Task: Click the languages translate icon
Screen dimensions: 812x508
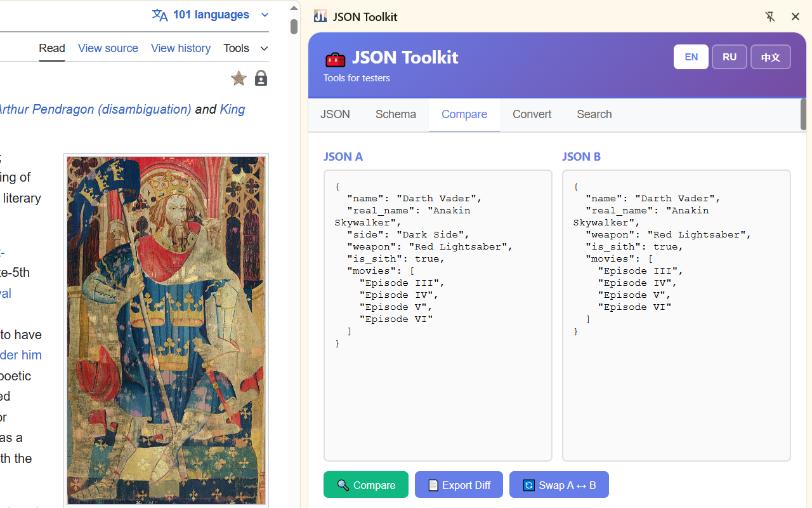Action: pos(160,15)
